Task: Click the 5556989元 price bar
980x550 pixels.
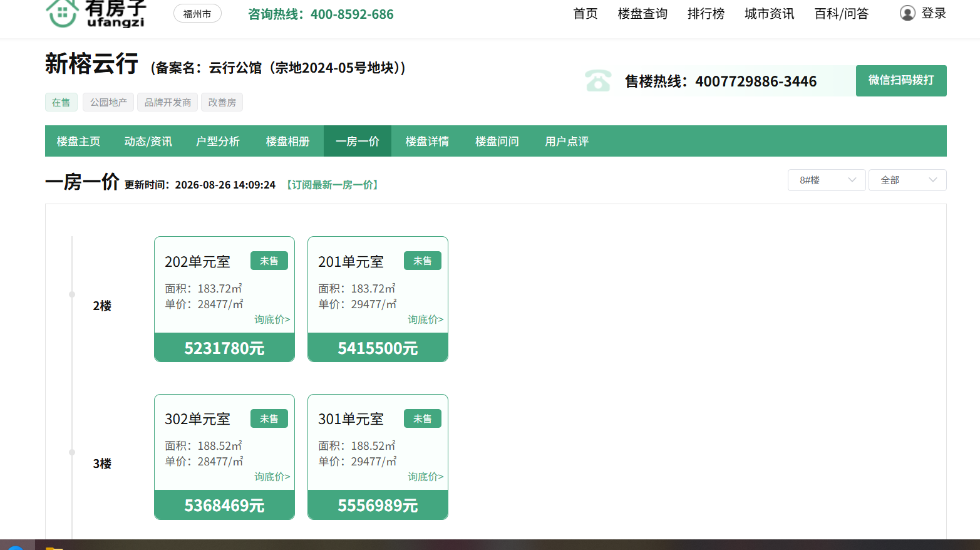Action: click(378, 505)
